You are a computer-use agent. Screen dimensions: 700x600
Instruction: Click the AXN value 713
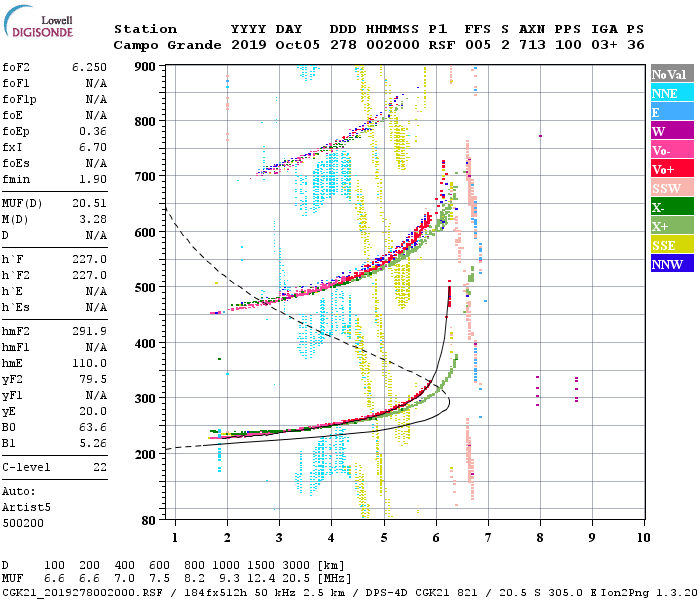[x=532, y=45]
